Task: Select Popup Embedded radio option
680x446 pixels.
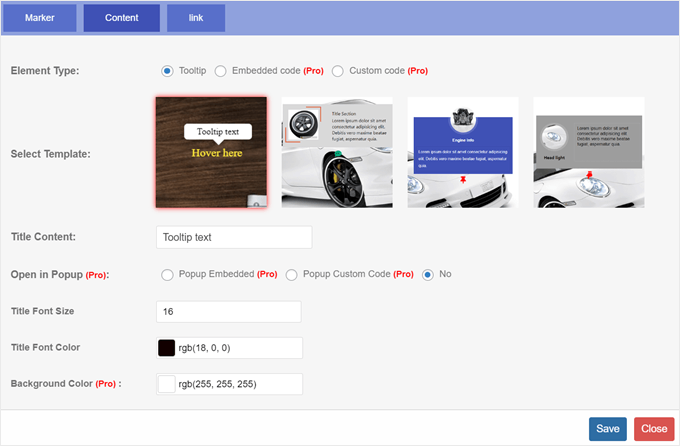Action: point(167,274)
